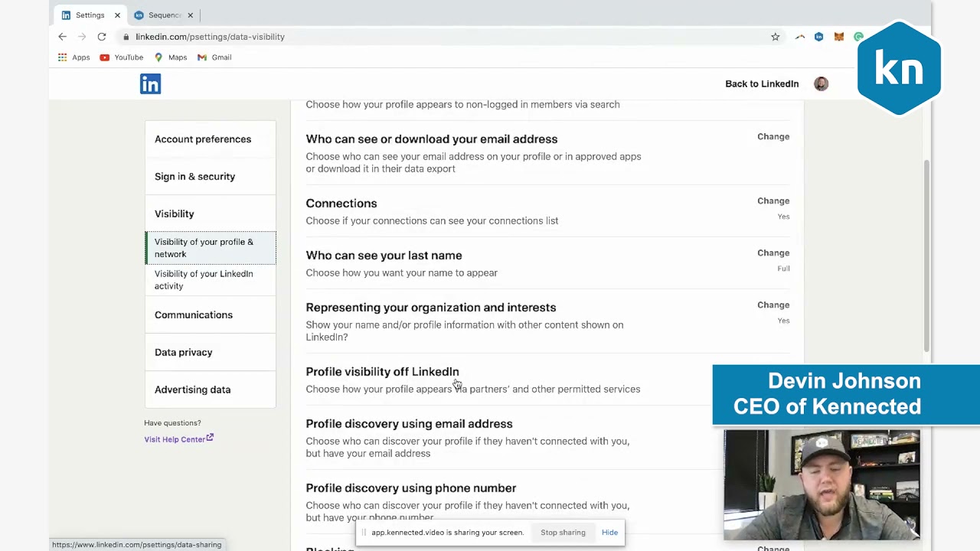
Task: Open the YouTube bookmark
Action: pyautogui.click(x=121, y=57)
